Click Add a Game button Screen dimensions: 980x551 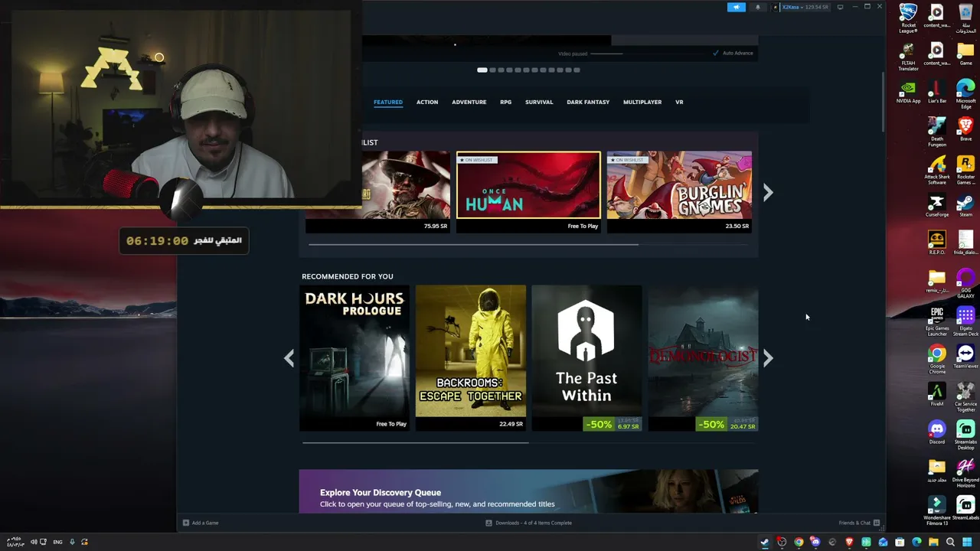pos(201,523)
